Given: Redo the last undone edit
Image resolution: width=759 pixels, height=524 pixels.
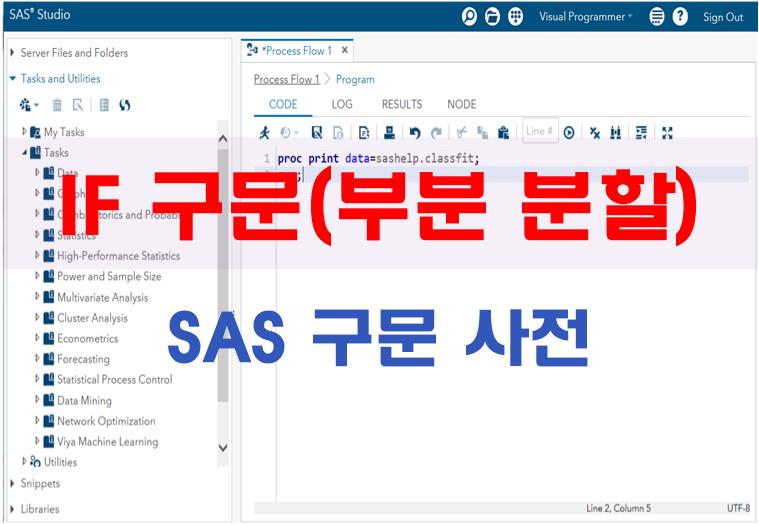Looking at the screenshot, I should click(x=436, y=133).
